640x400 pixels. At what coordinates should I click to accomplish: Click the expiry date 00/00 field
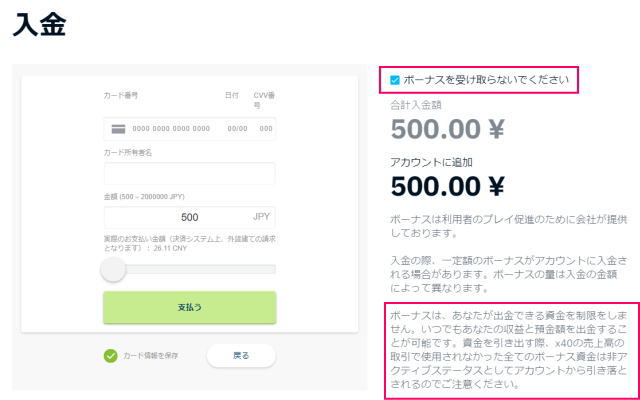tap(238, 129)
